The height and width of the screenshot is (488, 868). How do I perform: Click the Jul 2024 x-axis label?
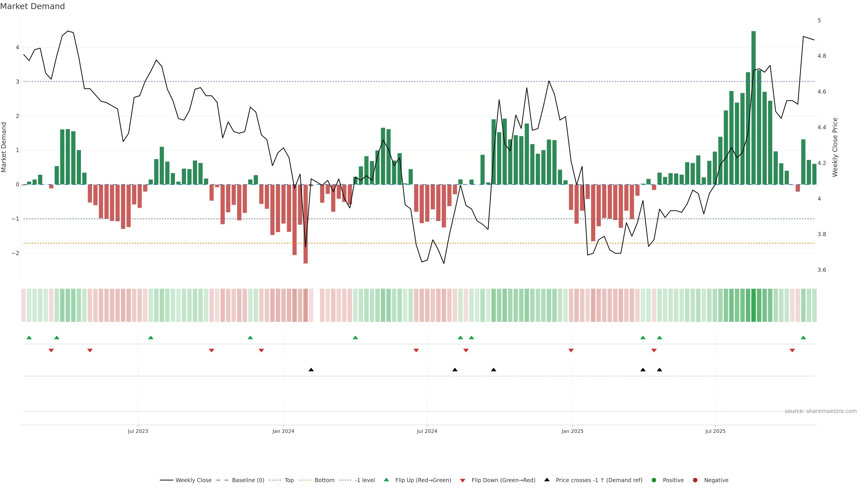[427, 431]
